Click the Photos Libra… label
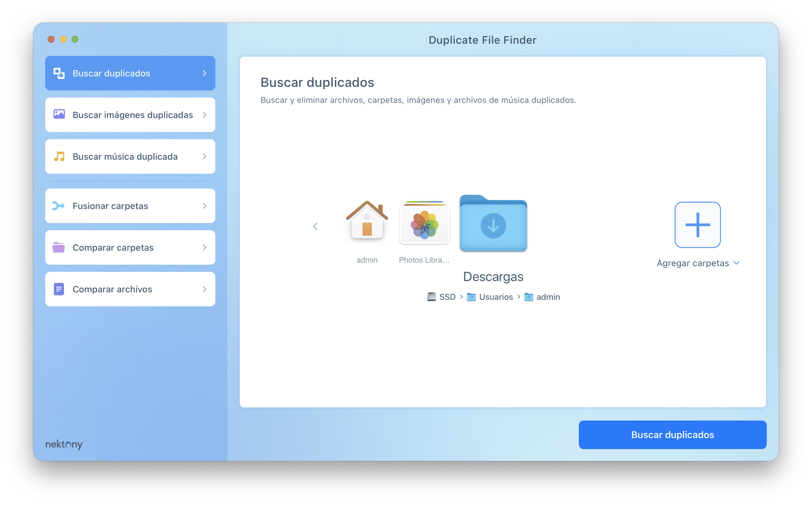 424,260
